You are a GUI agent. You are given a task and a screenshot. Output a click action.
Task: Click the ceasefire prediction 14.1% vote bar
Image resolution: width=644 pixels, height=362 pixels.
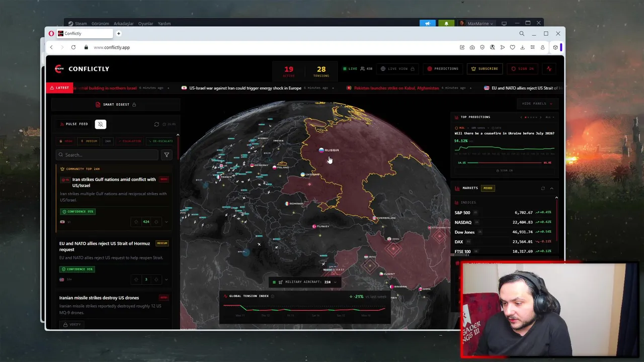coord(505,162)
